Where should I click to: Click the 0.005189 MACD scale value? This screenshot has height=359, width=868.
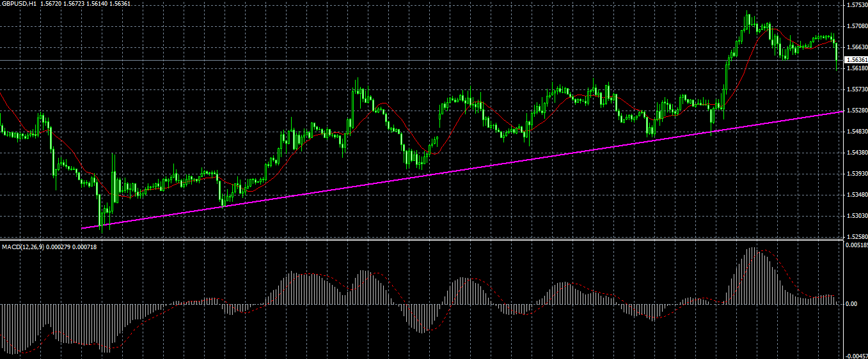tap(856, 245)
